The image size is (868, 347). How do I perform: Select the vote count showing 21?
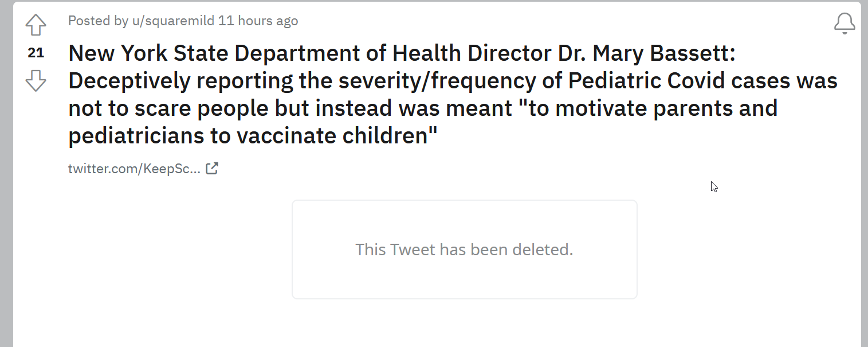(x=36, y=53)
